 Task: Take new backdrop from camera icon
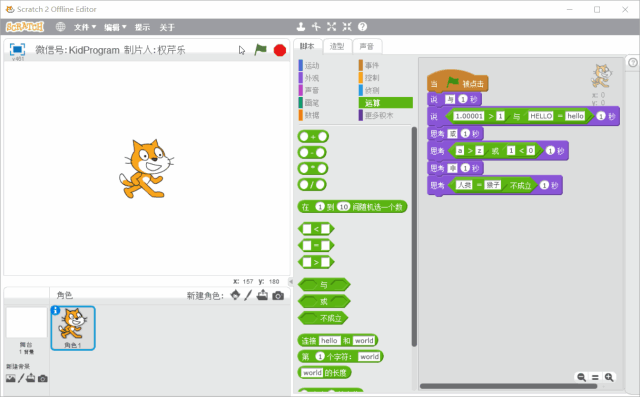coord(42,379)
